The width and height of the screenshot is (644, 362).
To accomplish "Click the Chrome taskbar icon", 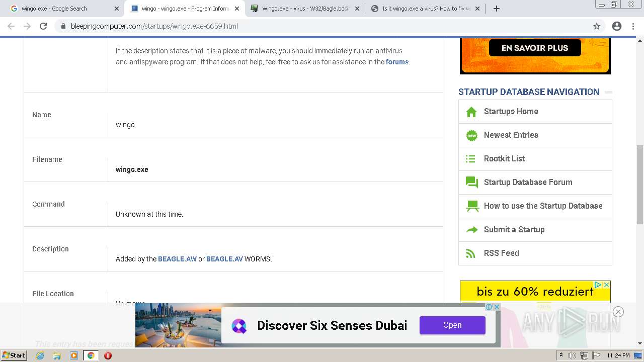I will [91, 355].
